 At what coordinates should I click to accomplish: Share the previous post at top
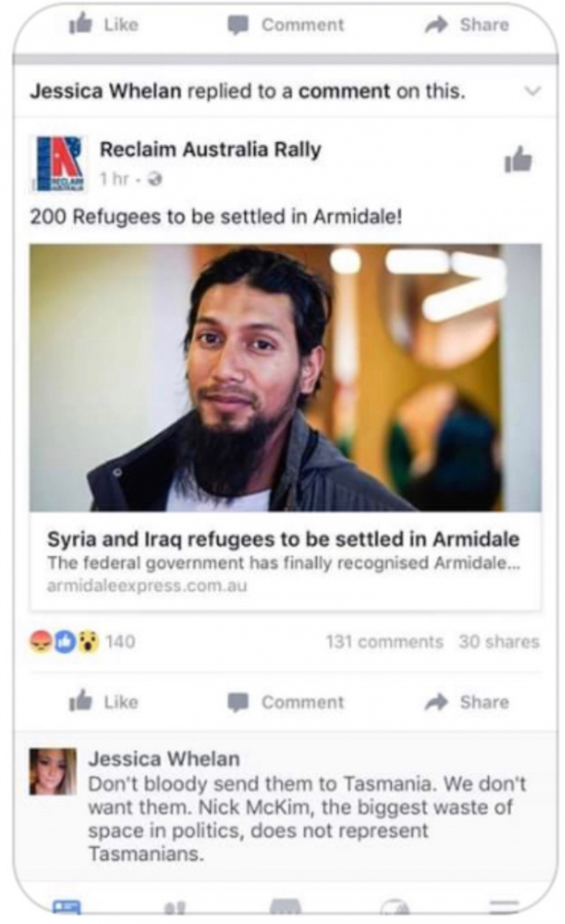tap(467, 25)
